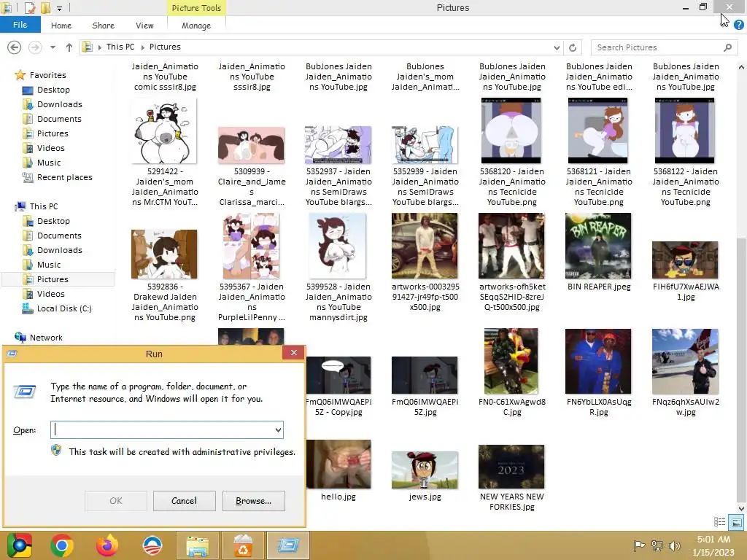Click the File Explorer taskbar icon
This screenshot has height=560, width=747.
[x=197, y=545]
